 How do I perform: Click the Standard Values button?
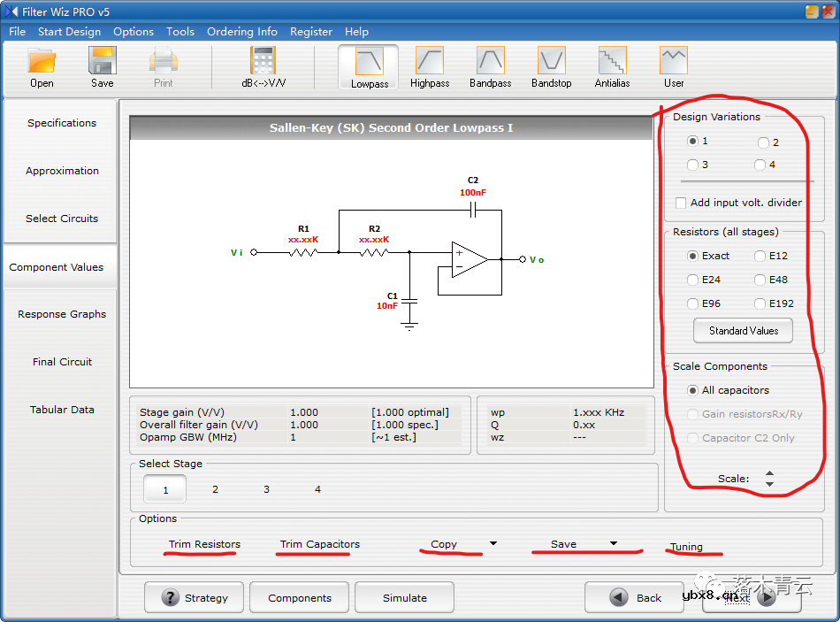click(744, 331)
